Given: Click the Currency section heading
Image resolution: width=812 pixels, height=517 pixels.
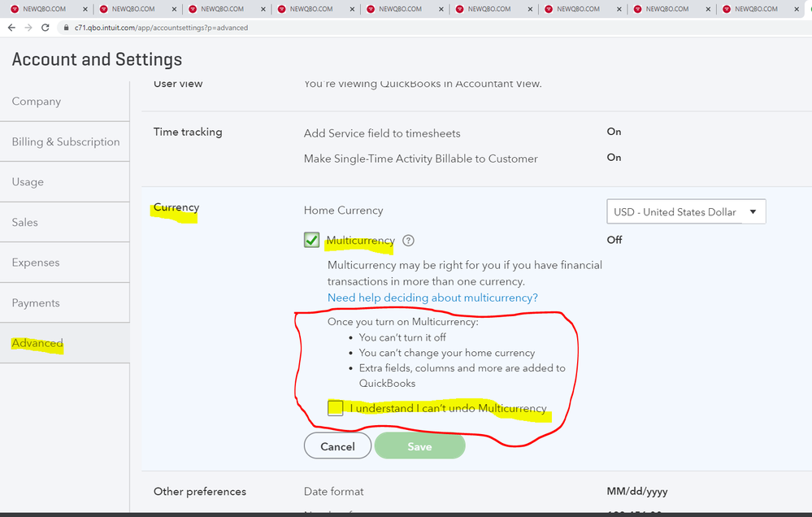Looking at the screenshot, I should 176,207.
